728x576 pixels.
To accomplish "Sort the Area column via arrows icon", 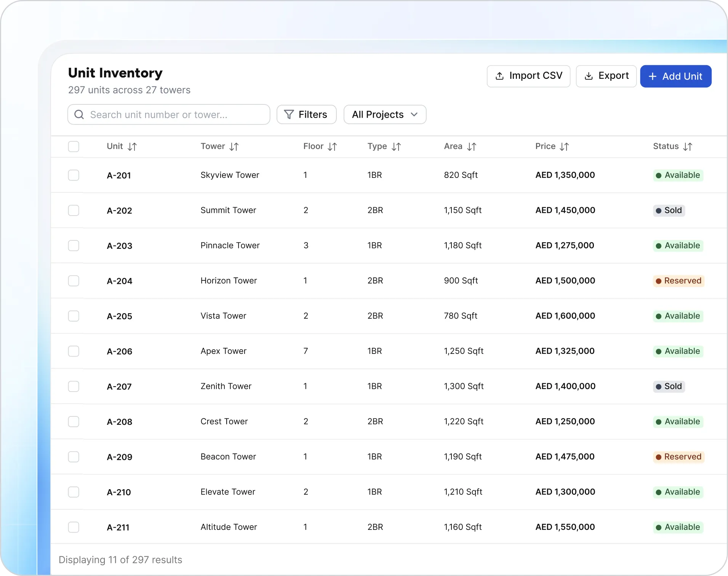I will click(x=472, y=147).
